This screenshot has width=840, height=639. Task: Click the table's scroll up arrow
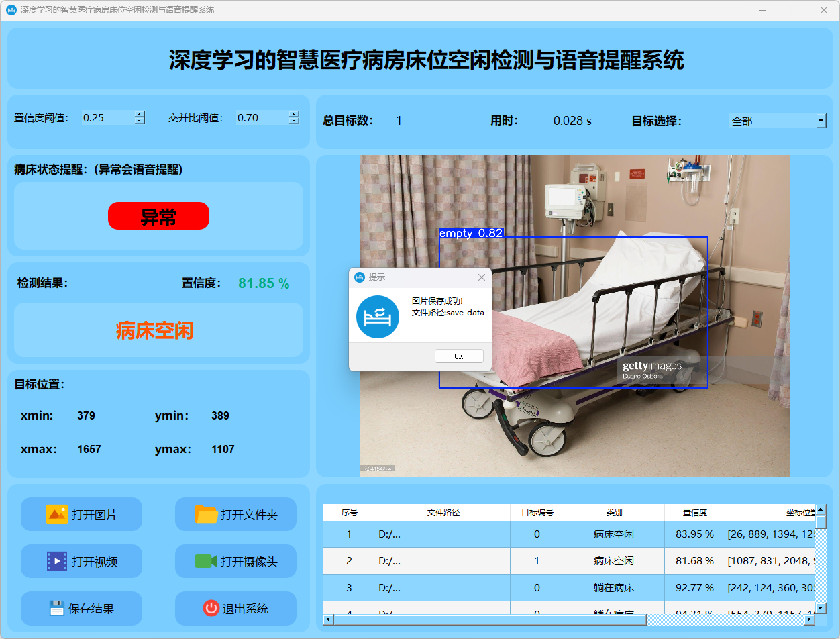coord(821,509)
